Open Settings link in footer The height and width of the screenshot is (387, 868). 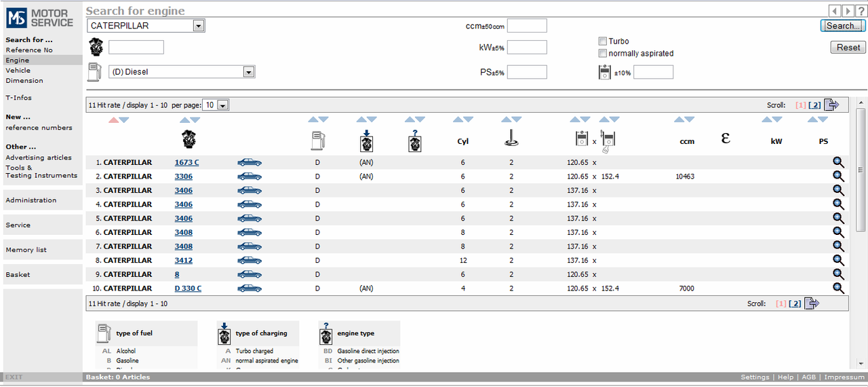pyautogui.click(x=755, y=377)
